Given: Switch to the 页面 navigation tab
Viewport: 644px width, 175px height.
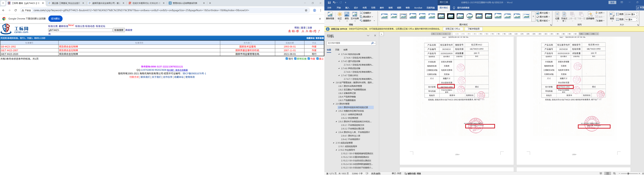Looking at the screenshot, I should [x=337, y=50].
